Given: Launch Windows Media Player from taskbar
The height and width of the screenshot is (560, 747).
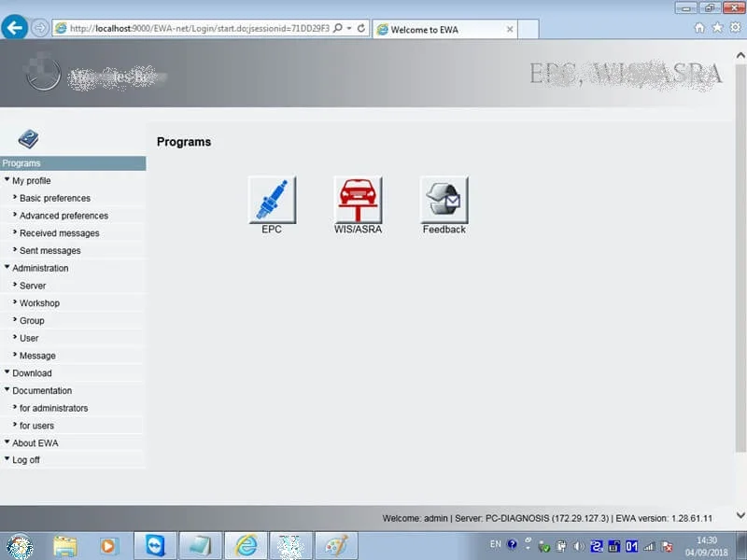Looking at the screenshot, I should pyautogui.click(x=108, y=546).
